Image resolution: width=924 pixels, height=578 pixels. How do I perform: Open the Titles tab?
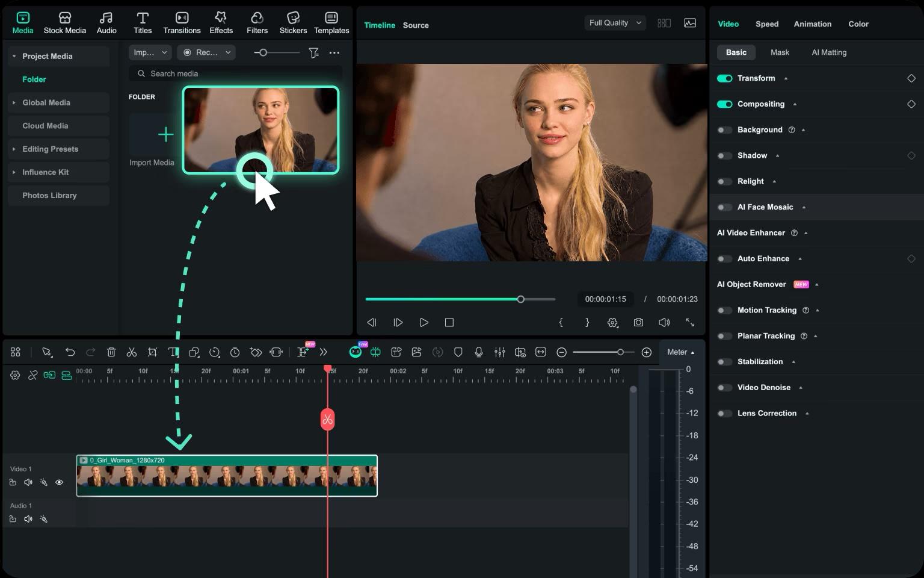(x=143, y=23)
